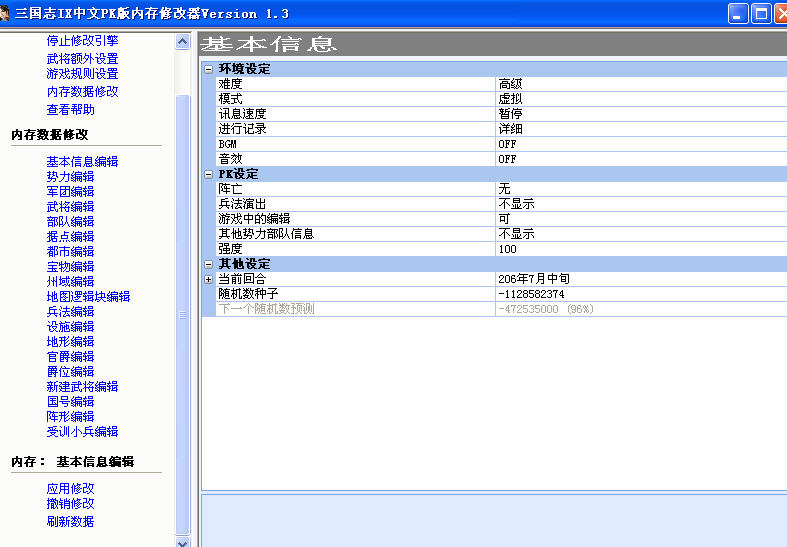Open 宝物编辑 in the sidebar
The image size is (787, 547).
[x=70, y=267]
